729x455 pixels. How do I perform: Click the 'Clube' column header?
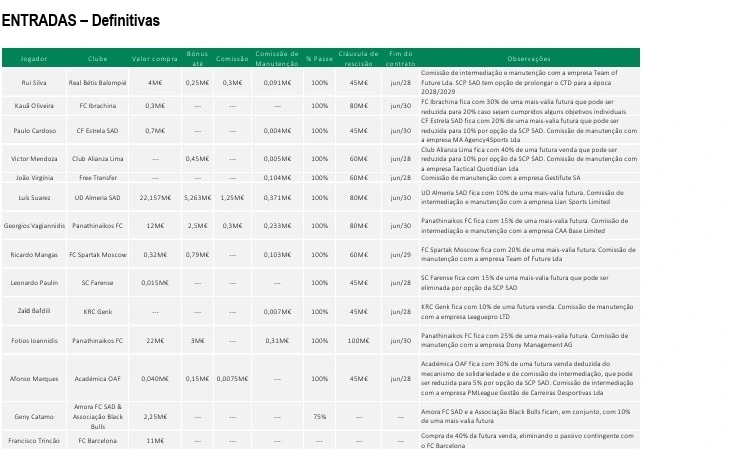click(97, 59)
